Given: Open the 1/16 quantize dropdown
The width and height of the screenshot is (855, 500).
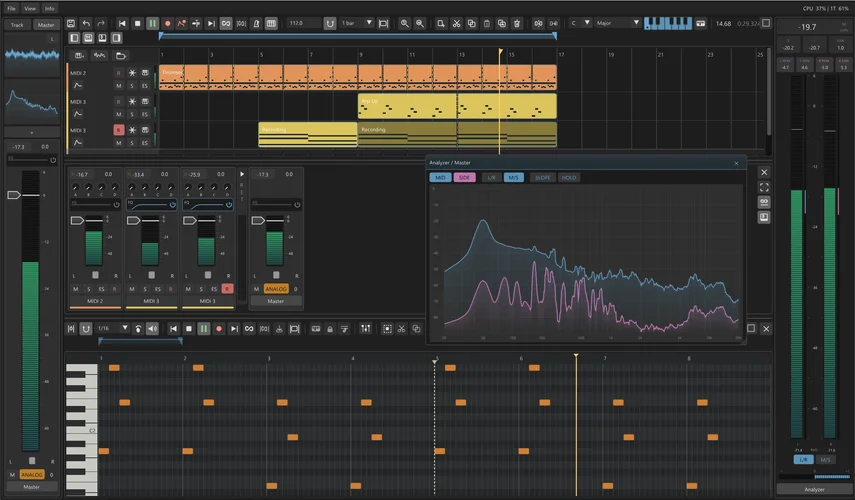Looking at the screenshot, I should tap(113, 328).
